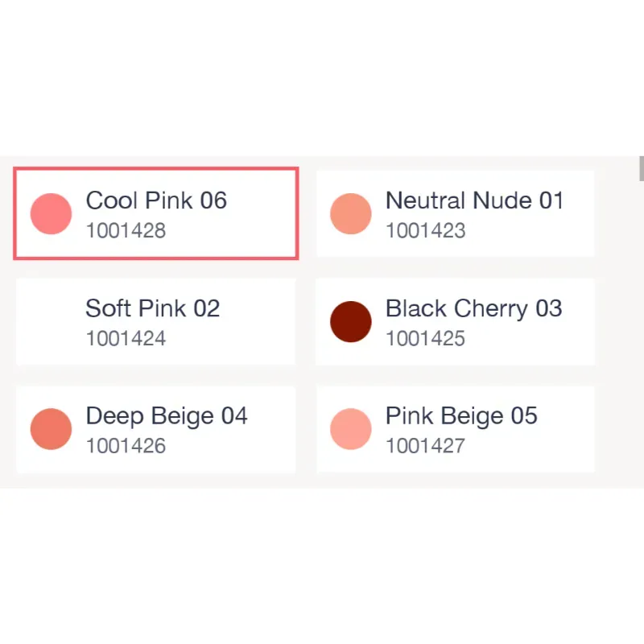This screenshot has width=644, height=644.
Task: Click the Deep Beige 04 swatch circle
Action: click(x=50, y=428)
